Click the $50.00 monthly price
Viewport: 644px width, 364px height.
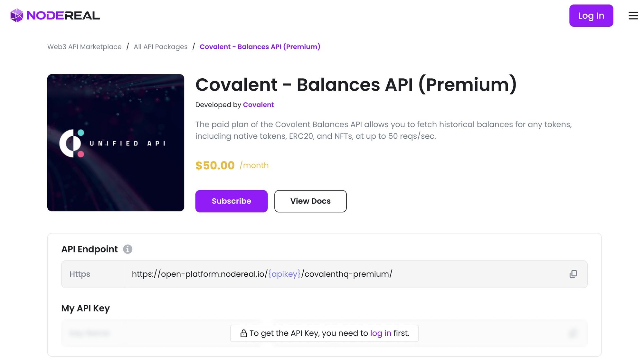[x=215, y=165]
